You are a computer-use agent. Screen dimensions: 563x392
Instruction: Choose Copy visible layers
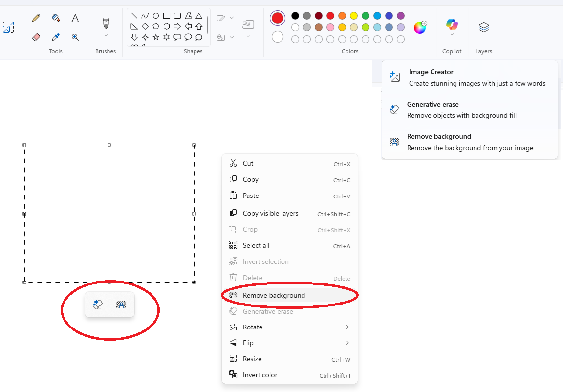[290, 213]
